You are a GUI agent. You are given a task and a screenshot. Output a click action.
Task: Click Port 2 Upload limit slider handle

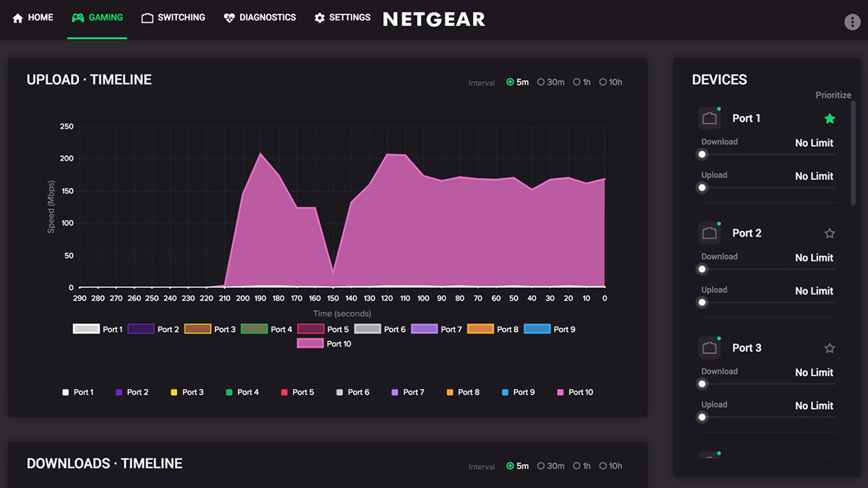point(702,302)
